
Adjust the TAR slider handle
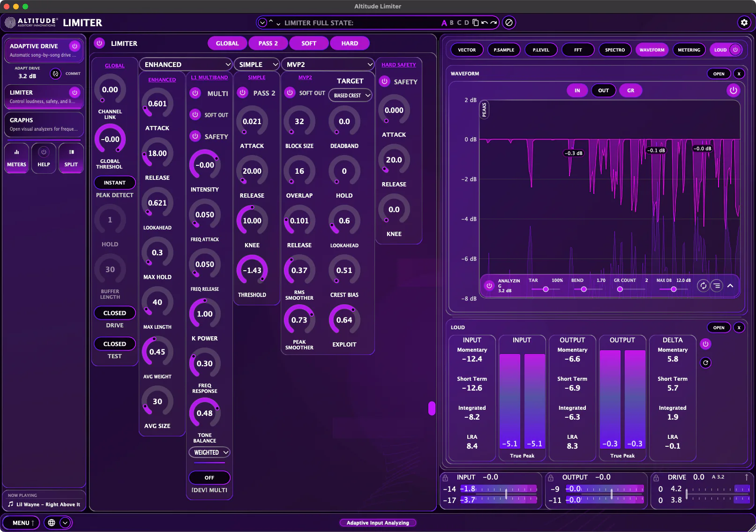[546, 289]
